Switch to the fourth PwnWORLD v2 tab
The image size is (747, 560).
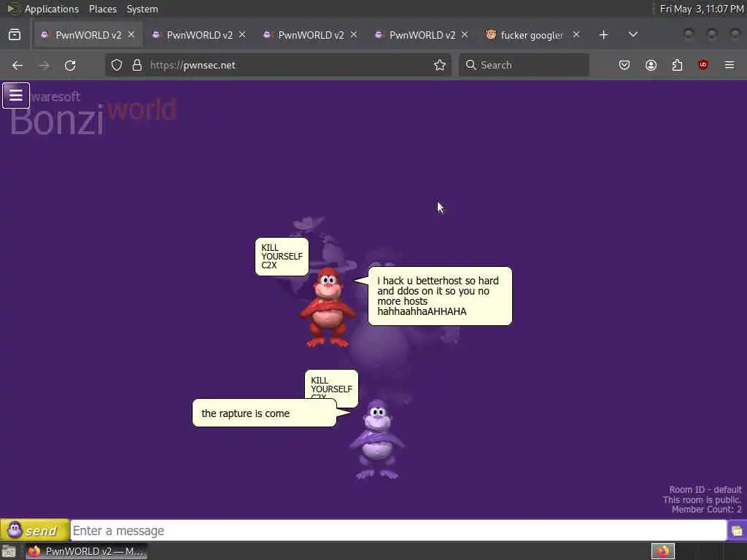click(x=422, y=35)
